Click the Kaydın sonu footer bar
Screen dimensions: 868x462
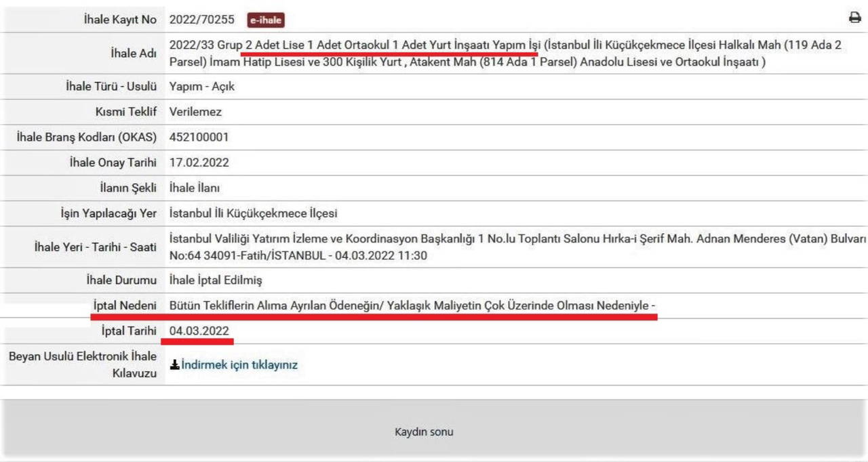424,432
